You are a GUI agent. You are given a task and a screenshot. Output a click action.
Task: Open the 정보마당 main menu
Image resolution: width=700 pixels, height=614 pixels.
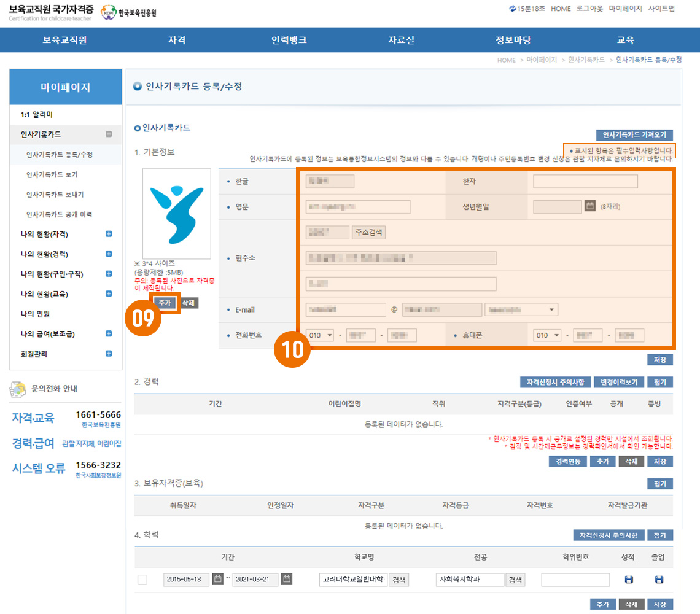[513, 41]
